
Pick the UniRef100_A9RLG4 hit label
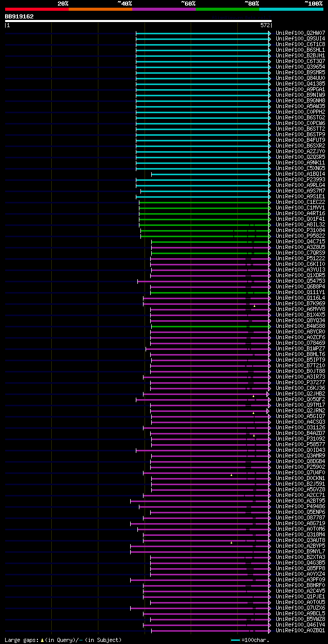pyautogui.click(x=300, y=185)
